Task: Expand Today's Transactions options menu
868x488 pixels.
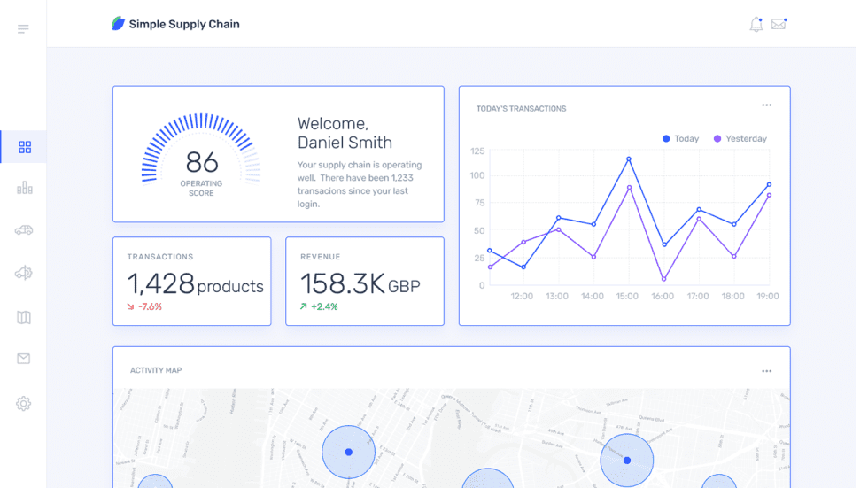Action: (x=766, y=105)
